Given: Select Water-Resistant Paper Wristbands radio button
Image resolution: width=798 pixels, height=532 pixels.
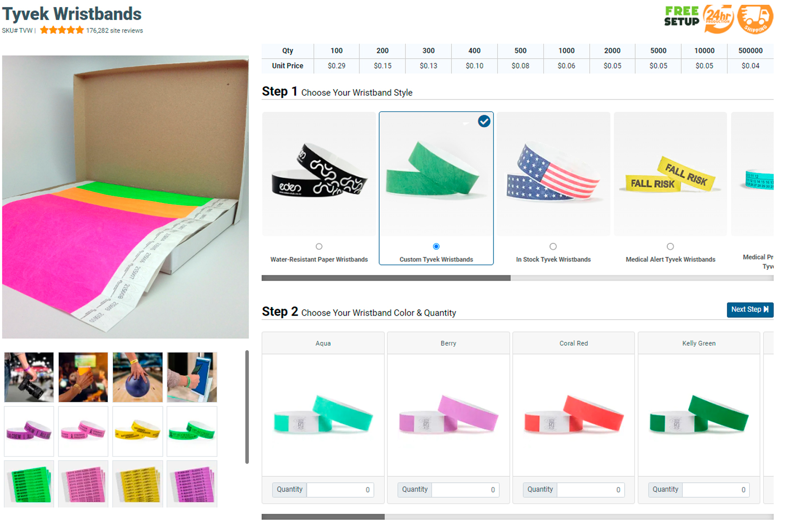Looking at the screenshot, I should [319, 246].
